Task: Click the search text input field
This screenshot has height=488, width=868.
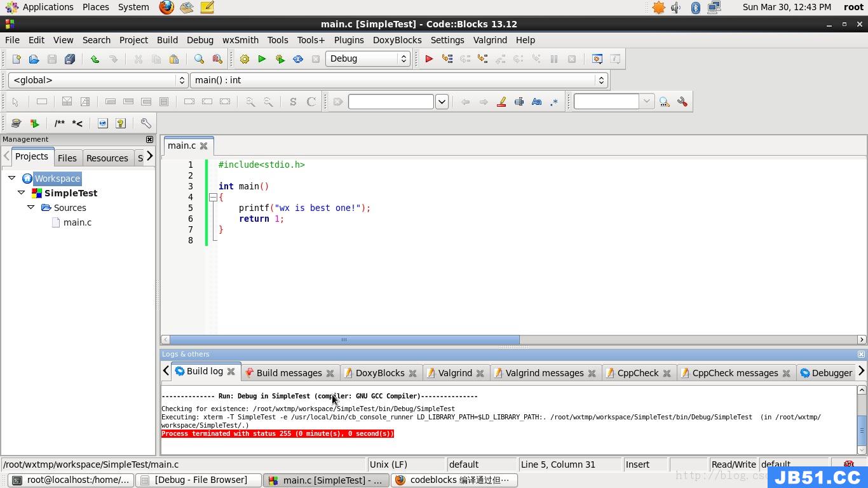Action: (x=391, y=102)
